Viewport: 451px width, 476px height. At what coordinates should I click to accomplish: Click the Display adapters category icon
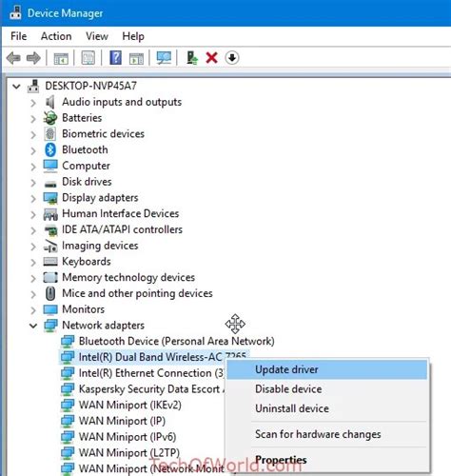[x=50, y=198]
